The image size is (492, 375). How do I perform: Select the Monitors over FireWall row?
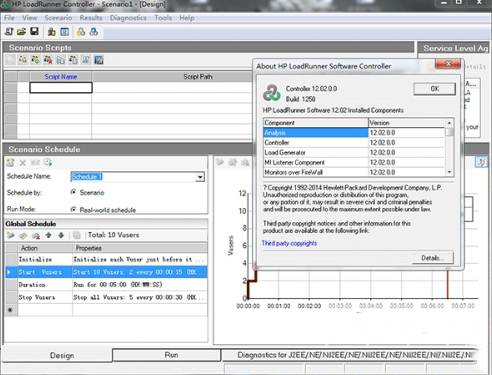point(354,172)
